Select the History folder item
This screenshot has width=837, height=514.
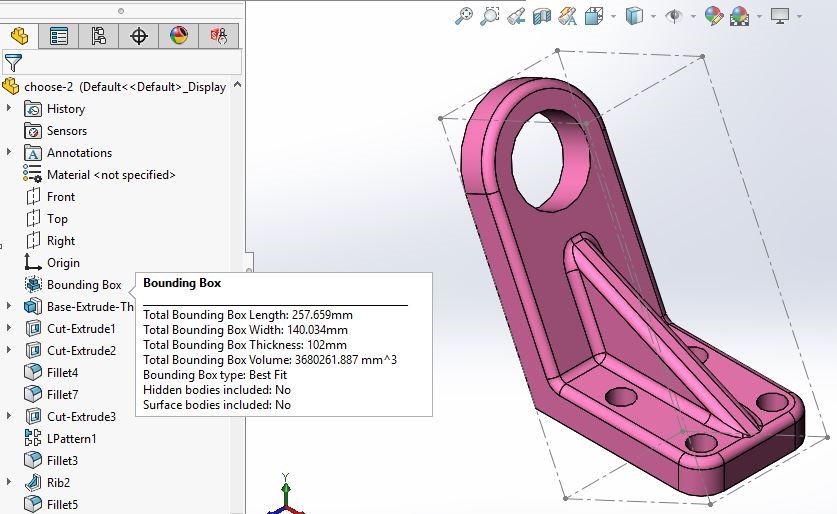point(55,109)
